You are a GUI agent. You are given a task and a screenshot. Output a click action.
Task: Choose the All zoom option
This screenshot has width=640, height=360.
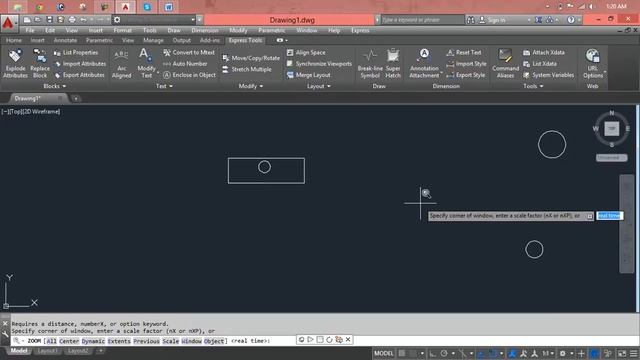pyautogui.click(x=51, y=341)
